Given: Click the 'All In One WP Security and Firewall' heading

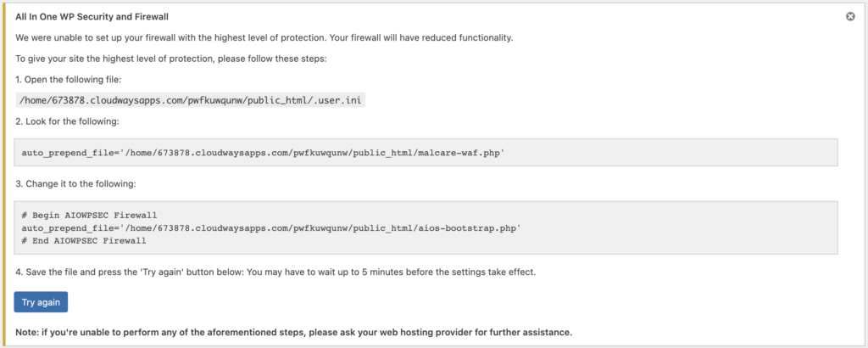Looking at the screenshot, I should 92,17.
